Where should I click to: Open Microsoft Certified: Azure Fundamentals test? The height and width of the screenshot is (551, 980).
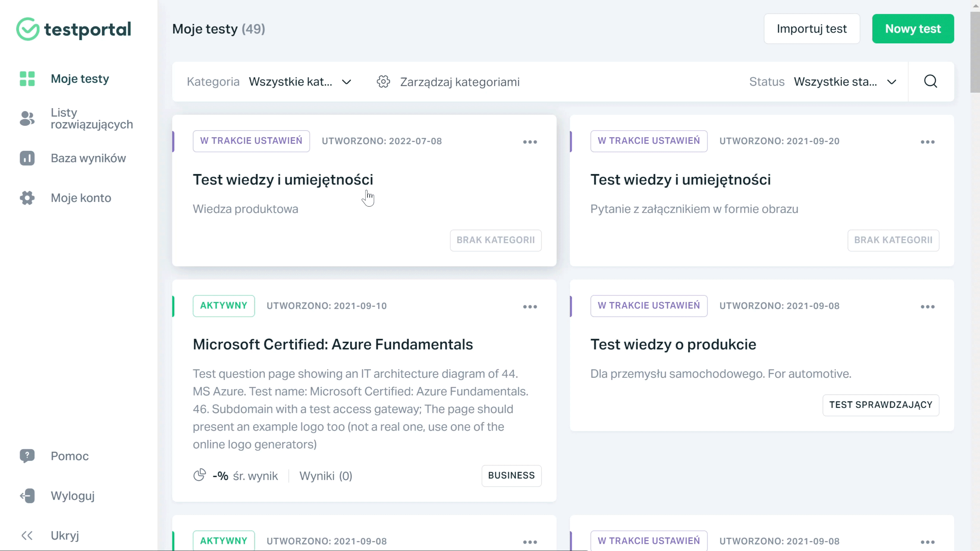tap(333, 344)
